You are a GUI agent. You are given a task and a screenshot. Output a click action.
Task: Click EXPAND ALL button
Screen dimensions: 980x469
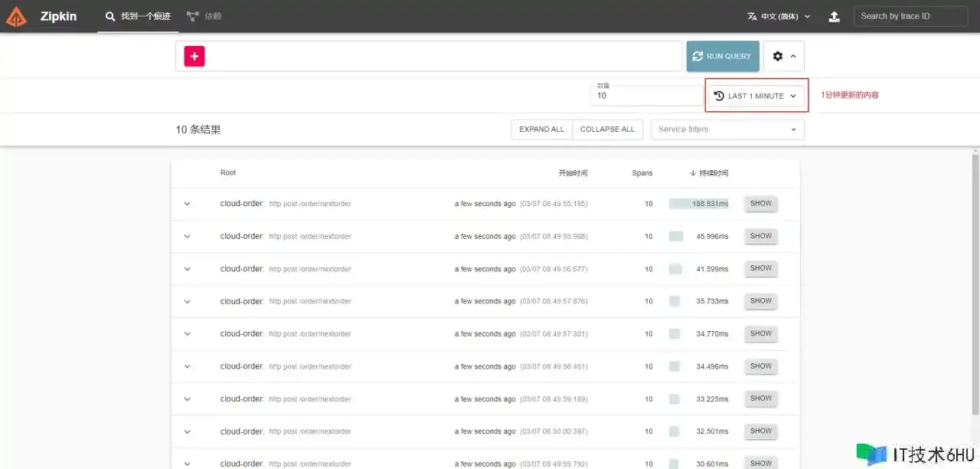(x=541, y=130)
